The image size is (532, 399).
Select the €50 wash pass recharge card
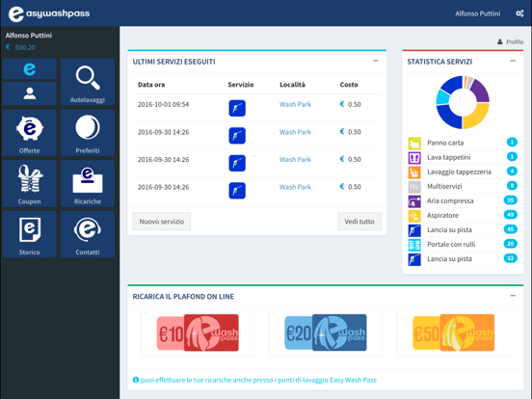pos(453,332)
